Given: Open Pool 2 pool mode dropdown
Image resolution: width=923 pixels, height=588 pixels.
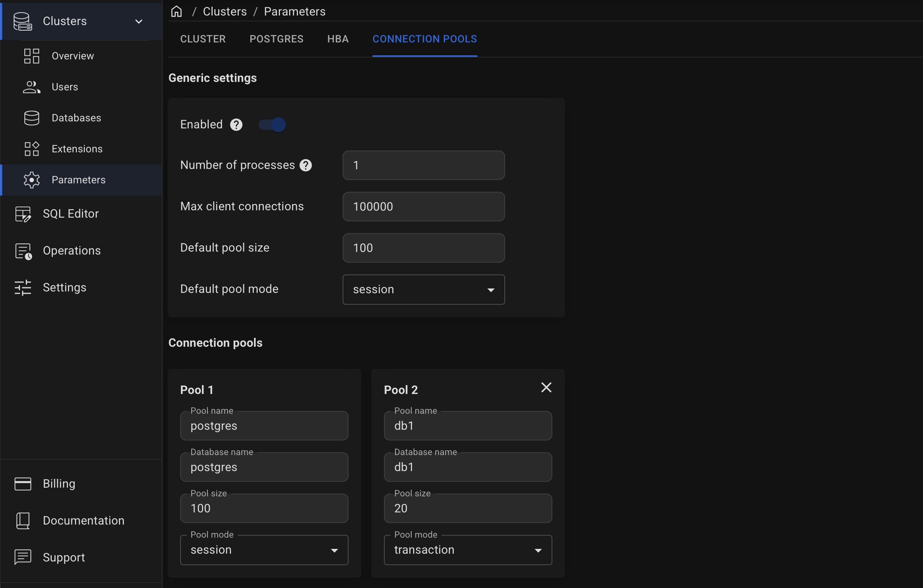Looking at the screenshot, I should tap(468, 550).
